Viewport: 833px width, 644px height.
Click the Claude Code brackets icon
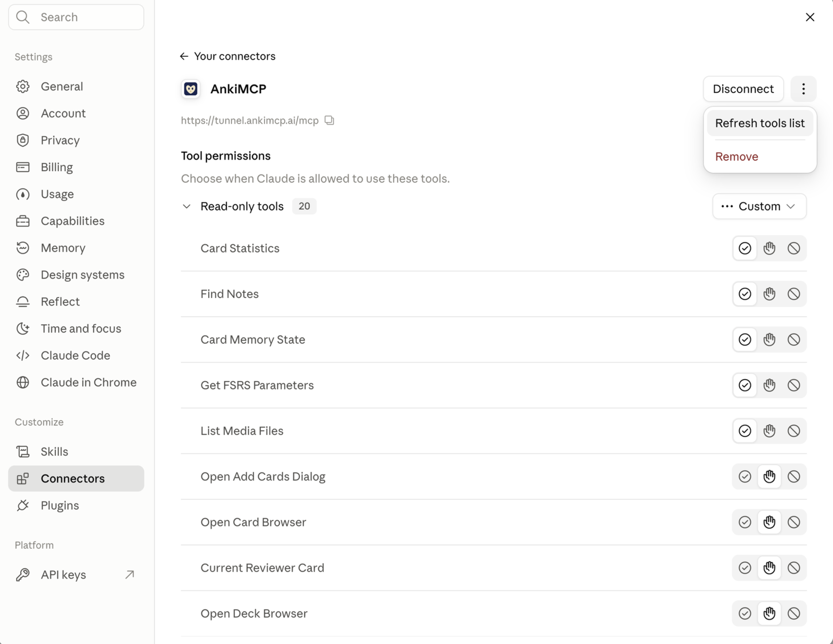click(x=23, y=356)
